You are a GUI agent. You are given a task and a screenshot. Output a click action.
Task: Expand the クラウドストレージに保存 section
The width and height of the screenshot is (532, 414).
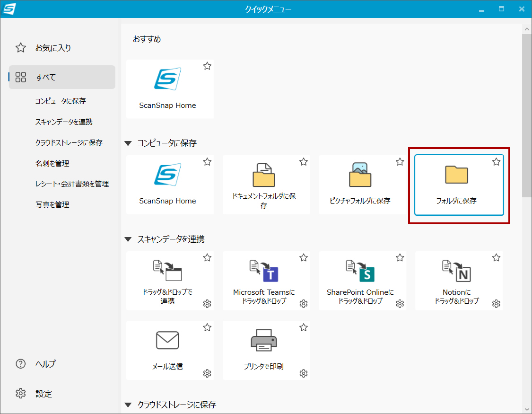pos(128,405)
